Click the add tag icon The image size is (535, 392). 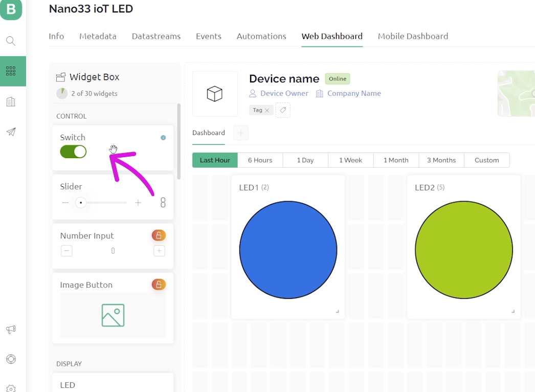pyautogui.click(x=283, y=110)
